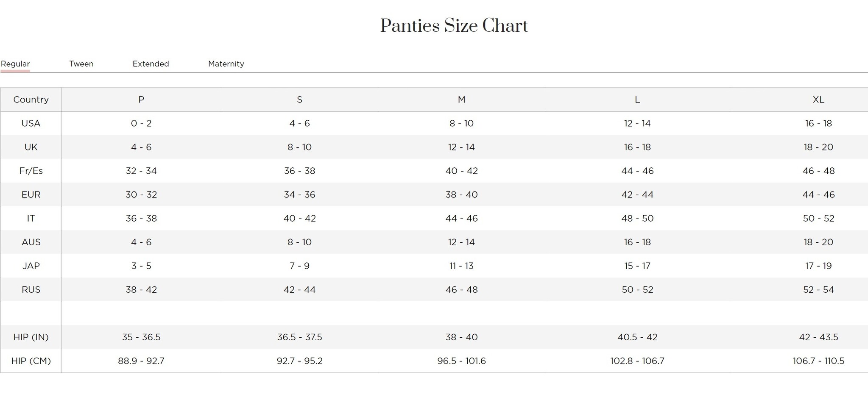Click the XL size column header
Viewport: 868px width, 397px height.
(818, 100)
